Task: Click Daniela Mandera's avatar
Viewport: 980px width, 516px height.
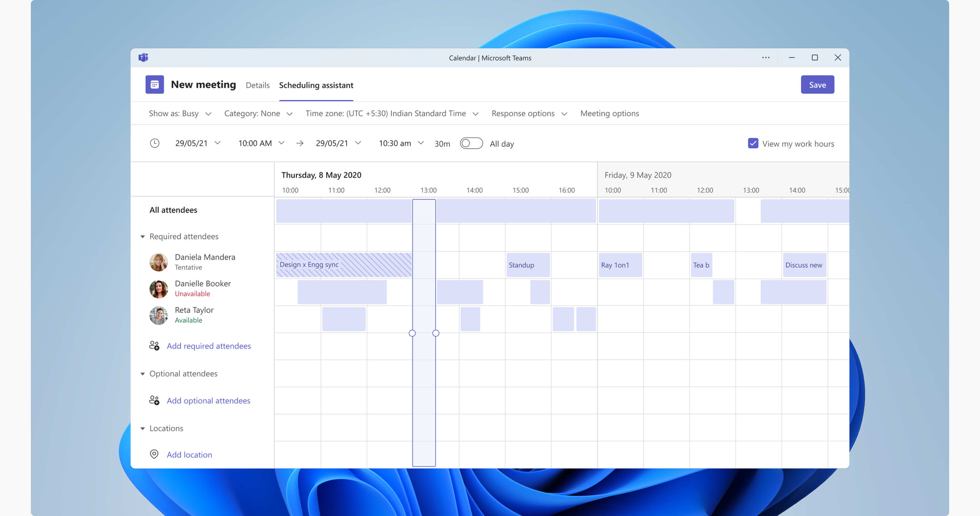Action: [159, 262]
